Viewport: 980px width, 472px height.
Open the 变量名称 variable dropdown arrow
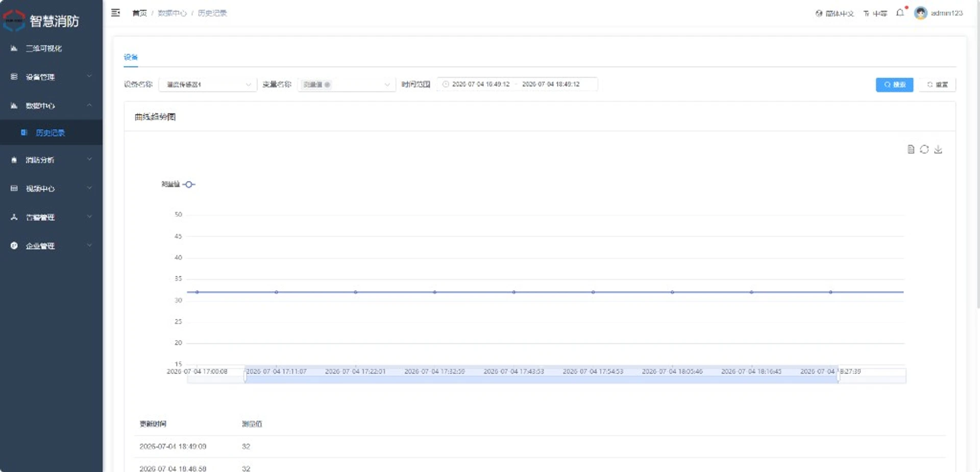click(387, 85)
